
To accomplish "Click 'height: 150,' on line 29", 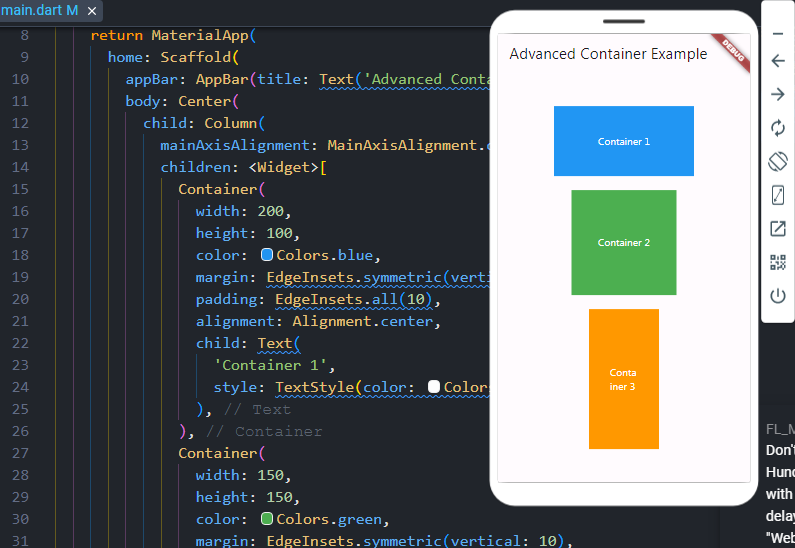I will click(x=248, y=497).
